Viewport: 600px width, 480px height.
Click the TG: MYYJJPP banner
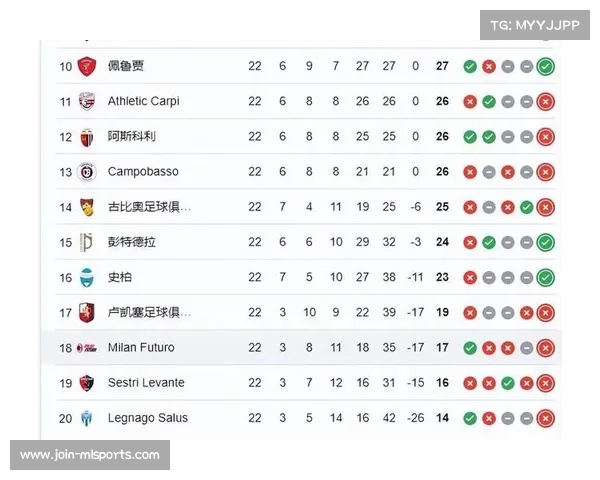click(535, 25)
